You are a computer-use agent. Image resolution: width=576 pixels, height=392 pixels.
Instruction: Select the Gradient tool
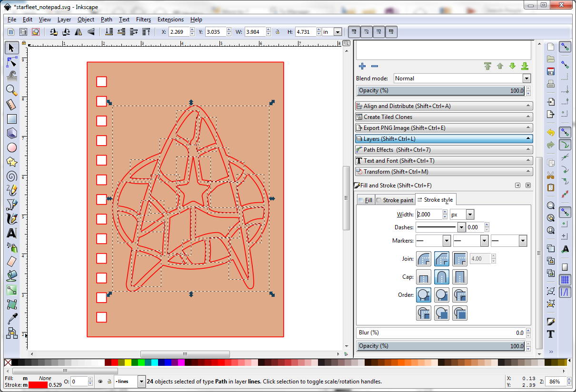[12, 290]
